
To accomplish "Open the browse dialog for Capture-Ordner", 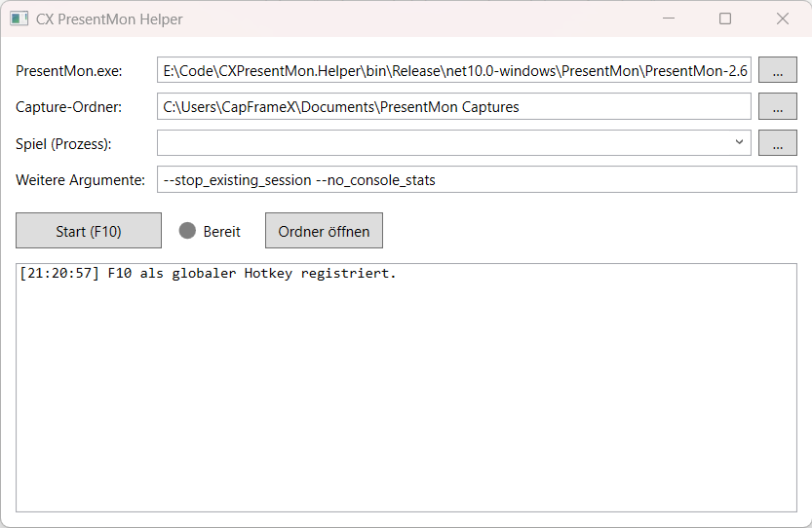I will point(777,106).
